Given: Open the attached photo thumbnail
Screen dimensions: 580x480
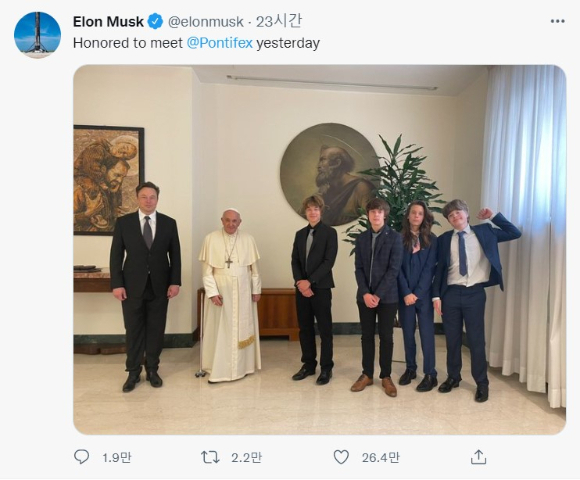Looking at the screenshot, I should 320,250.
